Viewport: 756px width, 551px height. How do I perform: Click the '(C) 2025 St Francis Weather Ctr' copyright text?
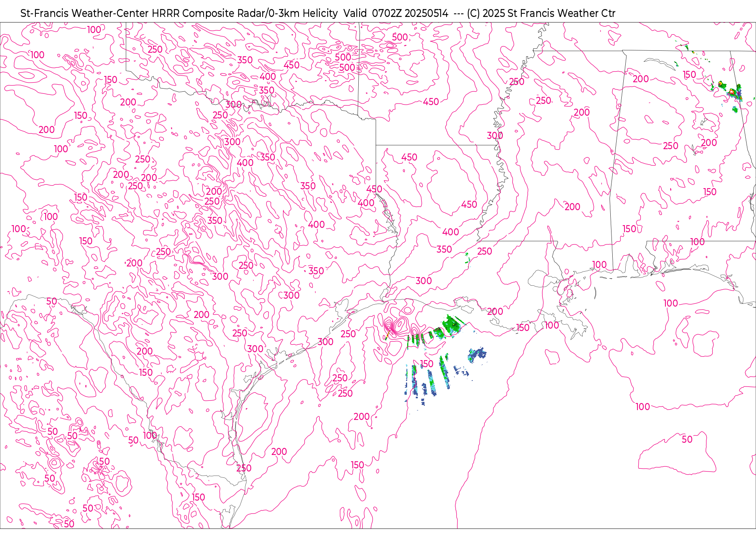point(541,13)
